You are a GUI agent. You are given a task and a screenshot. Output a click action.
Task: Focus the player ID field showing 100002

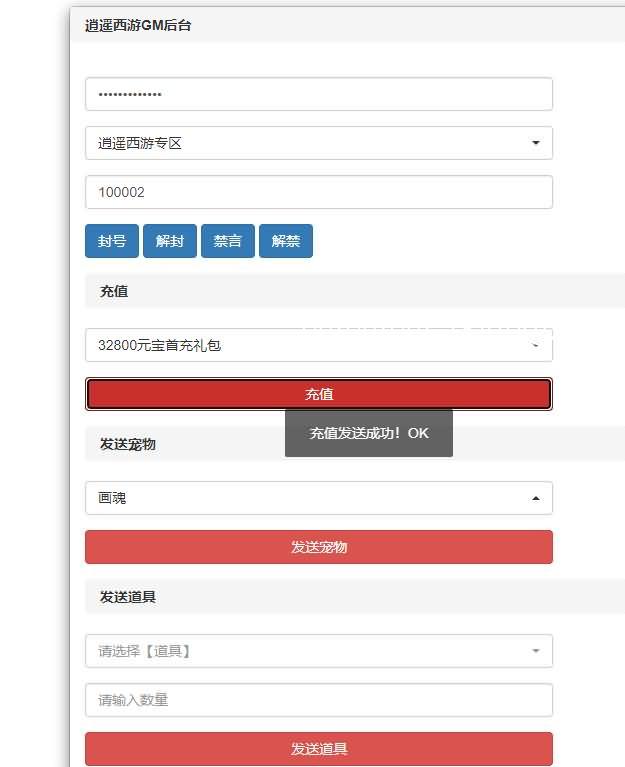pyautogui.click(x=319, y=192)
